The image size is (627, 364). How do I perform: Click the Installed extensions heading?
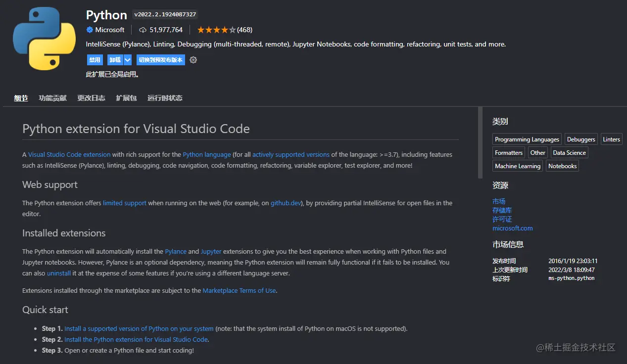pyautogui.click(x=64, y=233)
